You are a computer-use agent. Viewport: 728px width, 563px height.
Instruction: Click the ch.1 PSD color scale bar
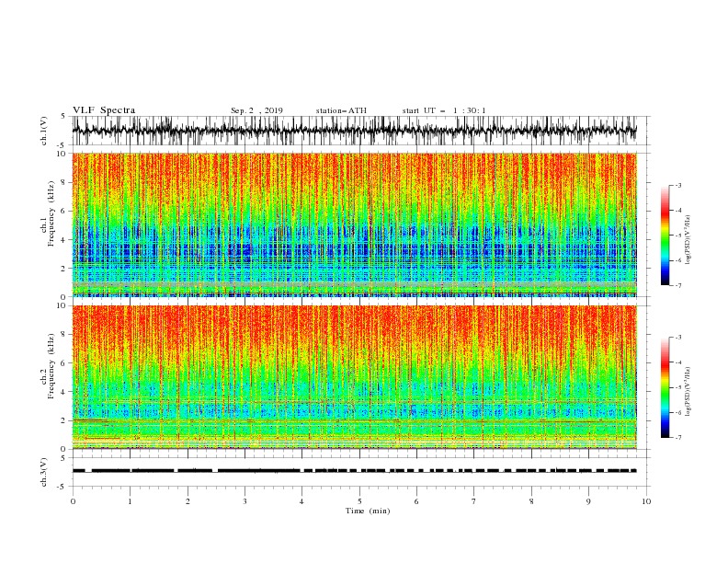[665, 236]
